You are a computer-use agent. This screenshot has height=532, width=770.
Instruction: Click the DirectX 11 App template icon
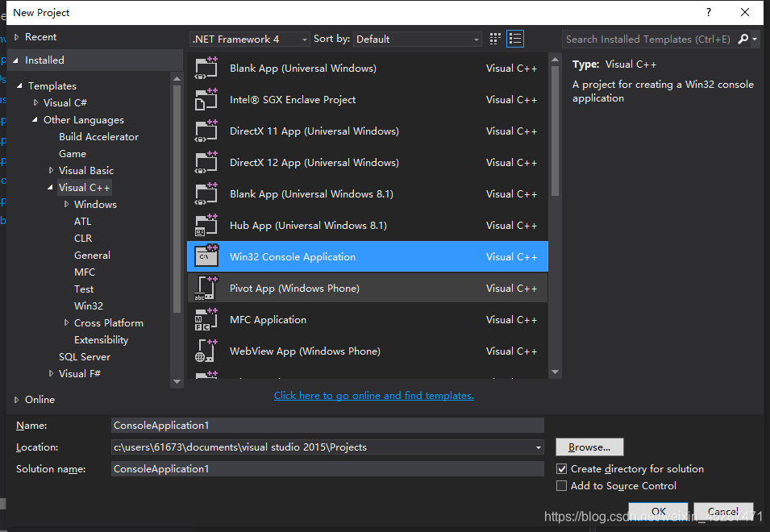click(x=206, y=131)
